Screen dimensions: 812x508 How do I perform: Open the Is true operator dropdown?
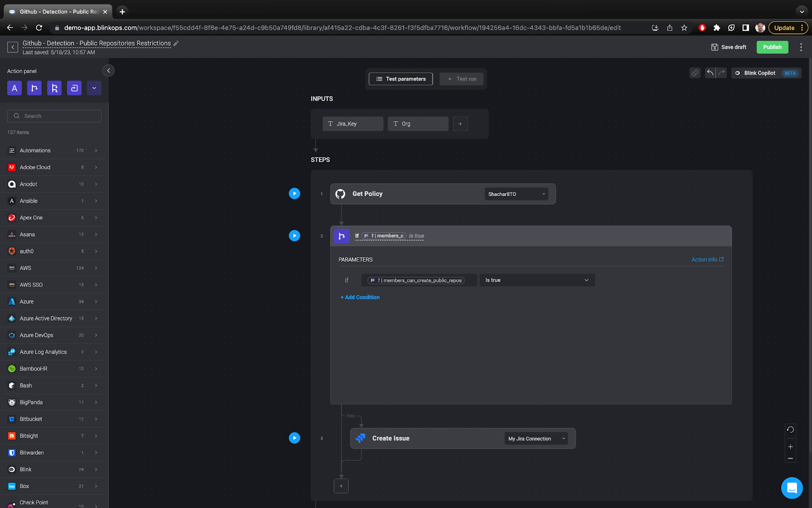[536, 280]
